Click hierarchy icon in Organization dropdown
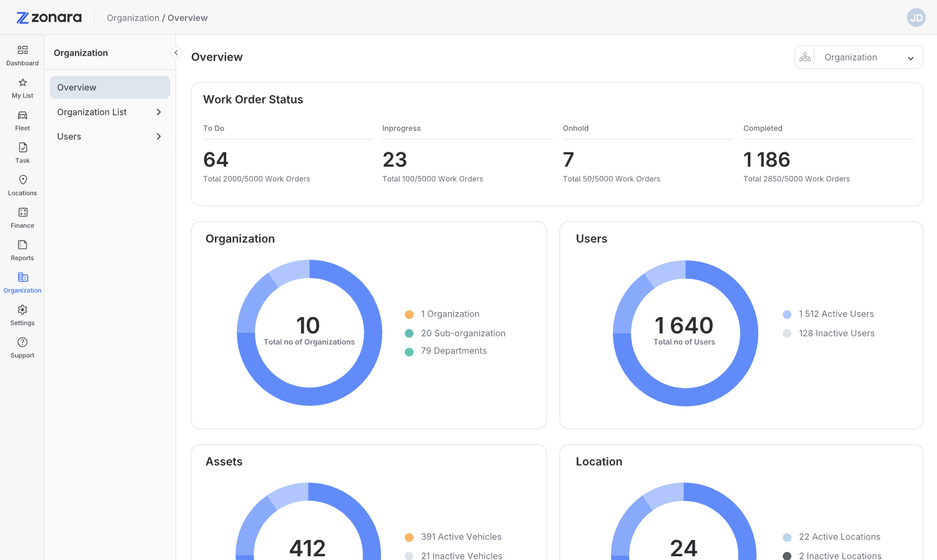This screenshot has width=937, height=560. pos(805,57)
